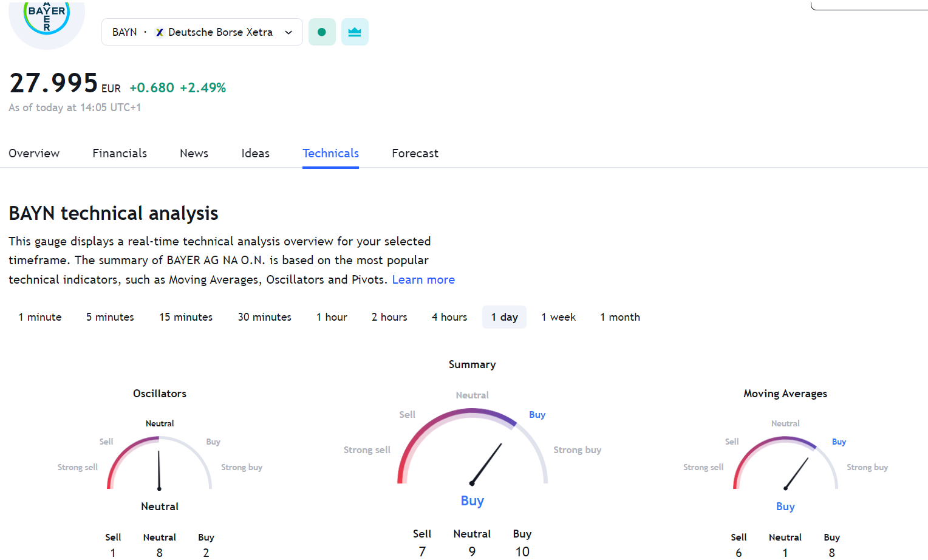Click the Oscillators gauge dial
Image resolution: width=928 pixels, height=560 pixels.
[159, 465]
